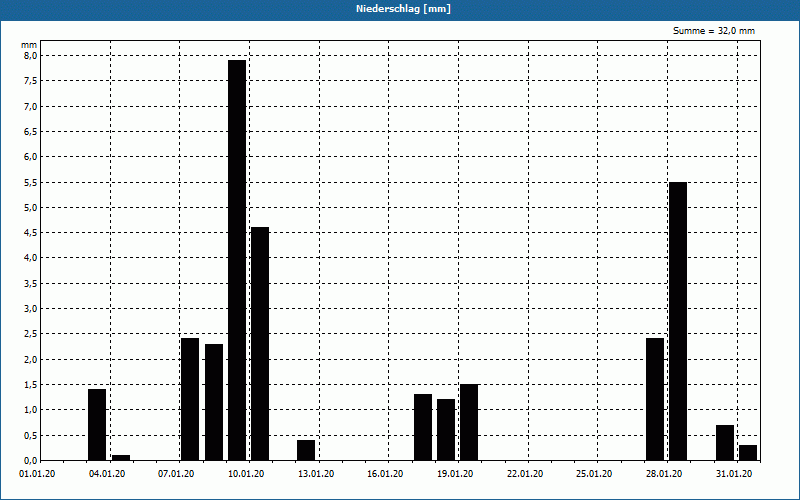
Task: Select the 1,4 mm bar just before 04.01.20
Action: click(x=97, y=424)
